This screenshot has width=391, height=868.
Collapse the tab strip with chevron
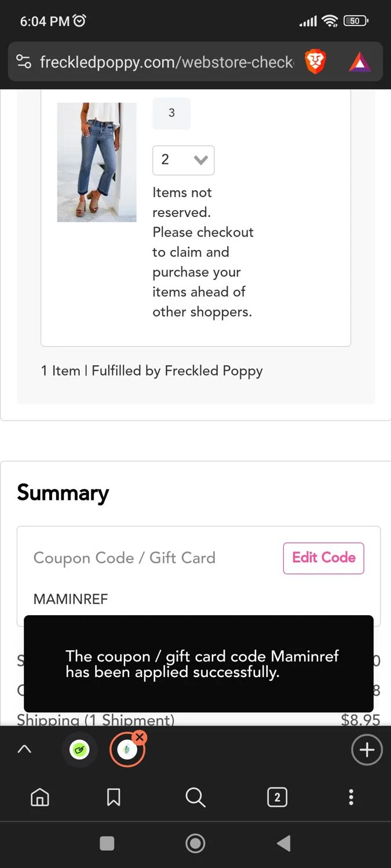[x=24, y=749]
